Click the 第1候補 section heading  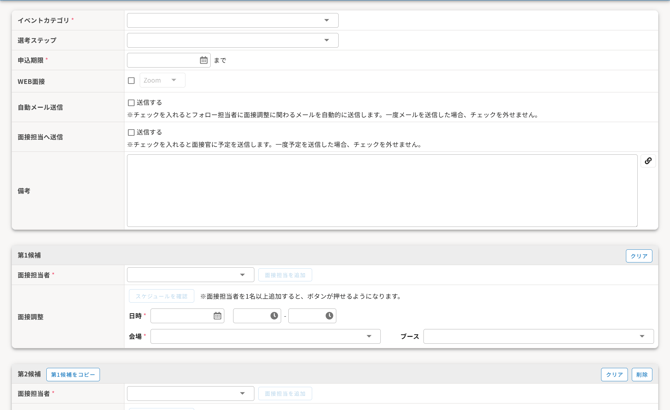coord(29,255)
